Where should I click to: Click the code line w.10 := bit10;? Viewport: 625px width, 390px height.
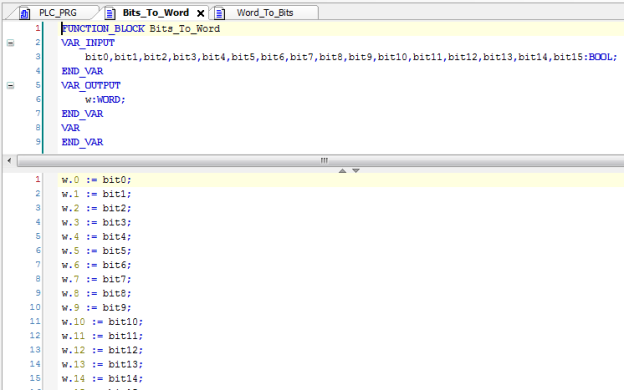102,322
